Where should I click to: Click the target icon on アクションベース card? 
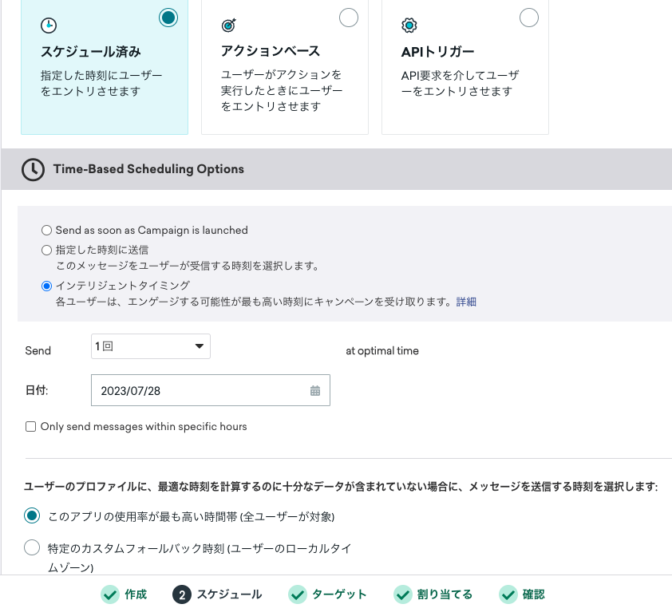click(x=229, y=25)
